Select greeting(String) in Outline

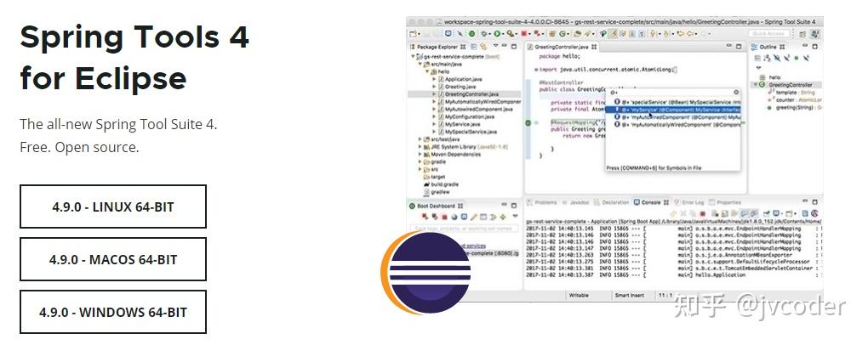[793, 108]
